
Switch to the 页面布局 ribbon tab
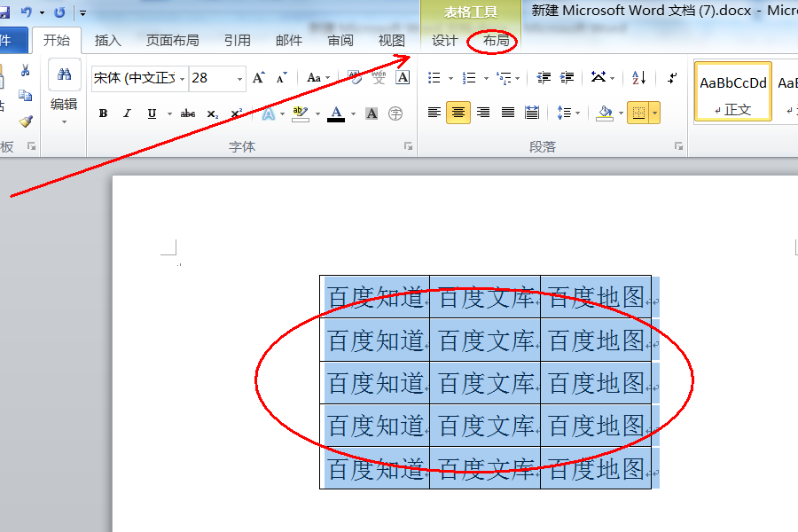click(x=173, y=40)
